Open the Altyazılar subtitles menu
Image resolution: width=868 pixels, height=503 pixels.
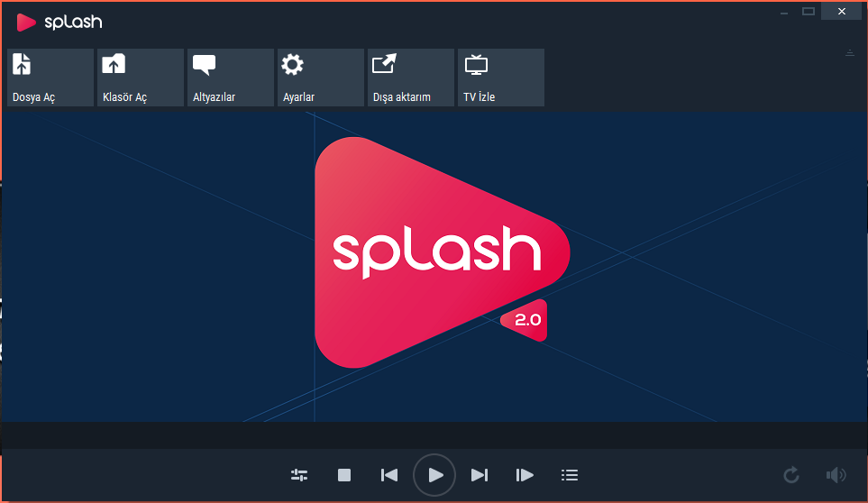tap(231, 78)
